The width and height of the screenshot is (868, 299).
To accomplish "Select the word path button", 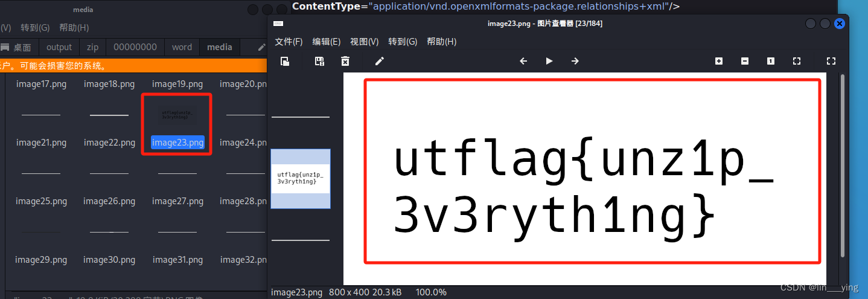I will coord(182,47).
